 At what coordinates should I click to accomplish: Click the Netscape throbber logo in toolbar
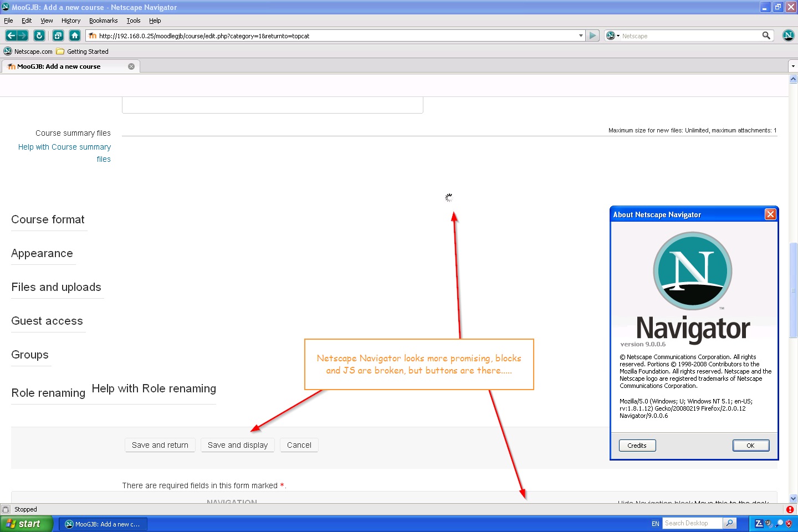[788, 35]
